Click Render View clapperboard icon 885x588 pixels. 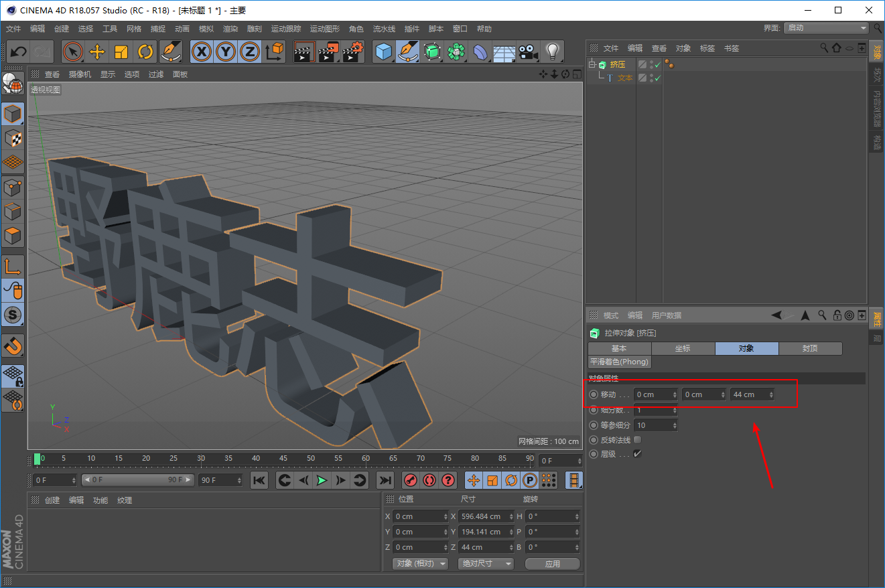point(304,52)
